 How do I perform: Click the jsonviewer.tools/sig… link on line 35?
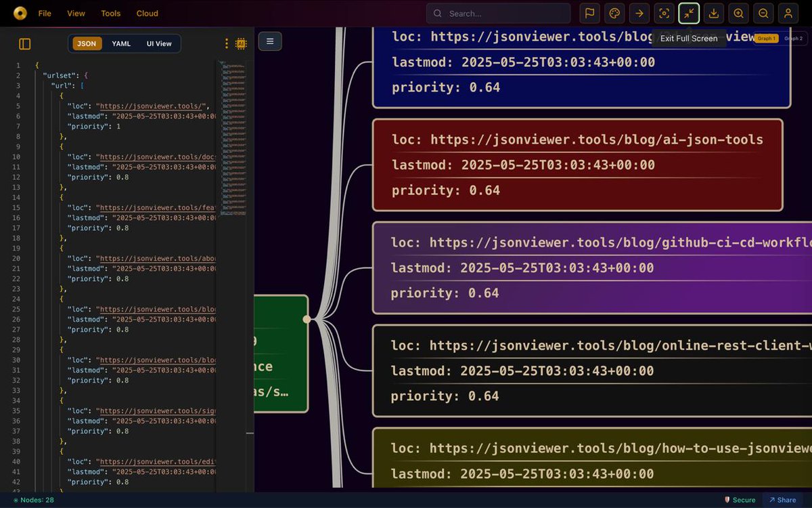coord(158,411)
